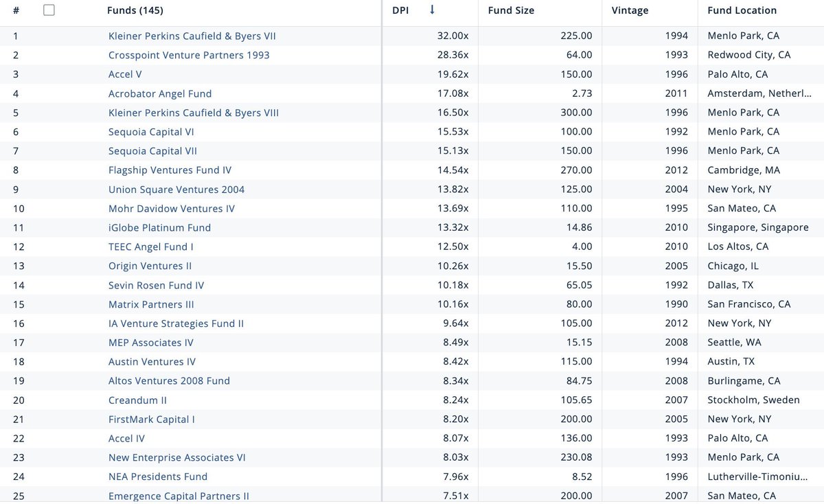Open the Accel V fund link
This screenshot has width=824, height=504.
pos(125,74)
